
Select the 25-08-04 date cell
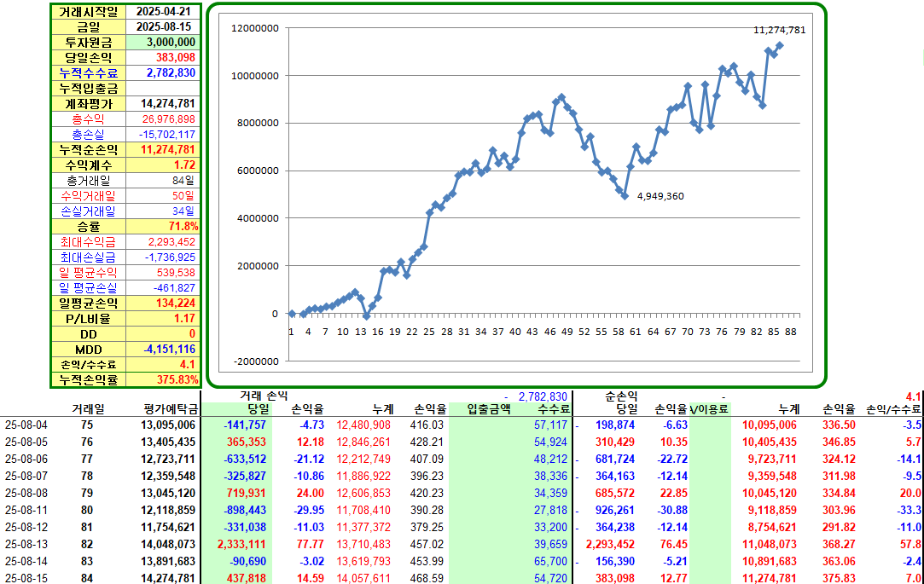click(26, 425)
